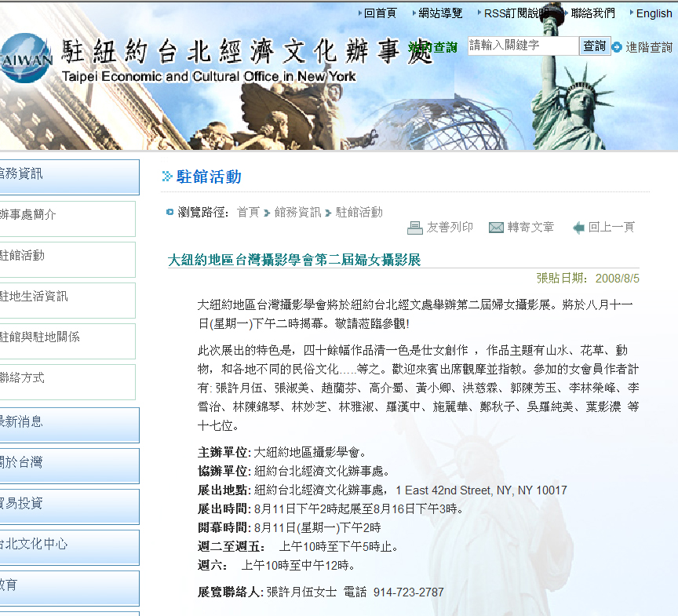Viewport: 678px width, 616px height.
Task: Click the Taiwan logo in header
Action: [x=25, y=59]
